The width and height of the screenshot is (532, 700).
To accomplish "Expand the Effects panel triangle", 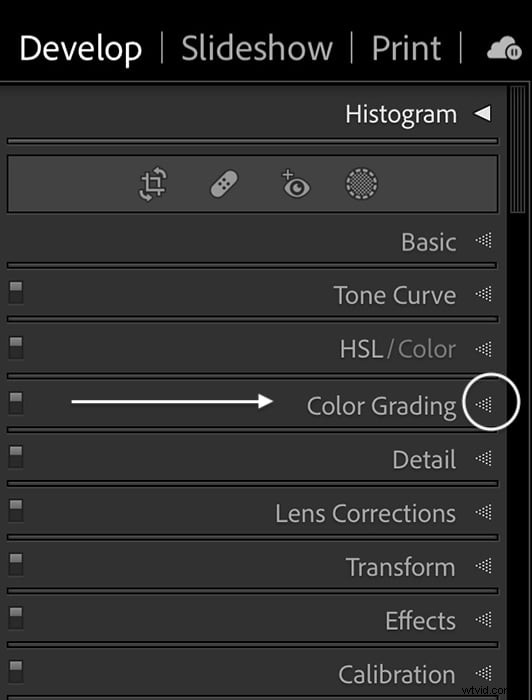I will click(483, 620).
